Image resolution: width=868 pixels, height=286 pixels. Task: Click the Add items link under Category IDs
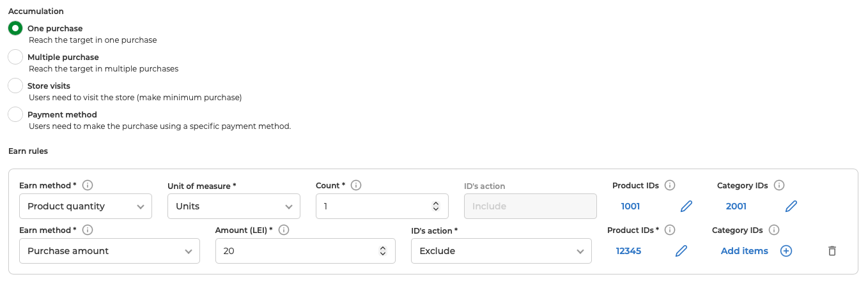(745, 251)
